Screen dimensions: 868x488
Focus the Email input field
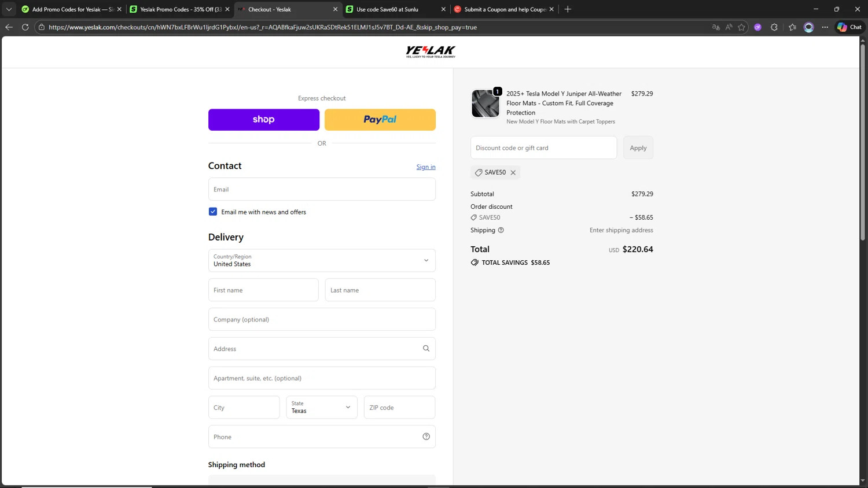pos(322,189)
